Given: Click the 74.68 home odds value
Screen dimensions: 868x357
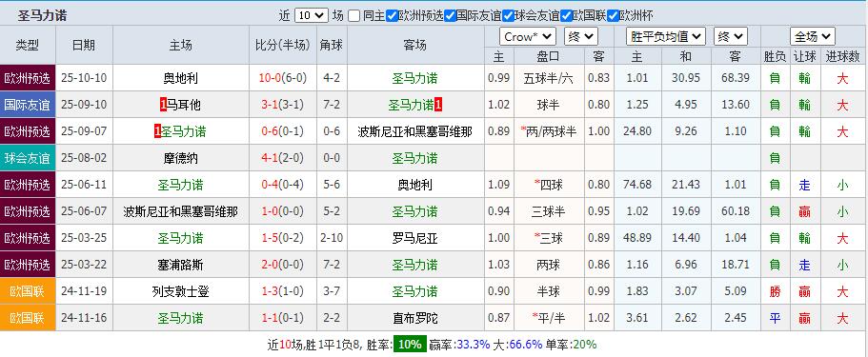Looking at the screenshot, I should click(x=637, y=185).
